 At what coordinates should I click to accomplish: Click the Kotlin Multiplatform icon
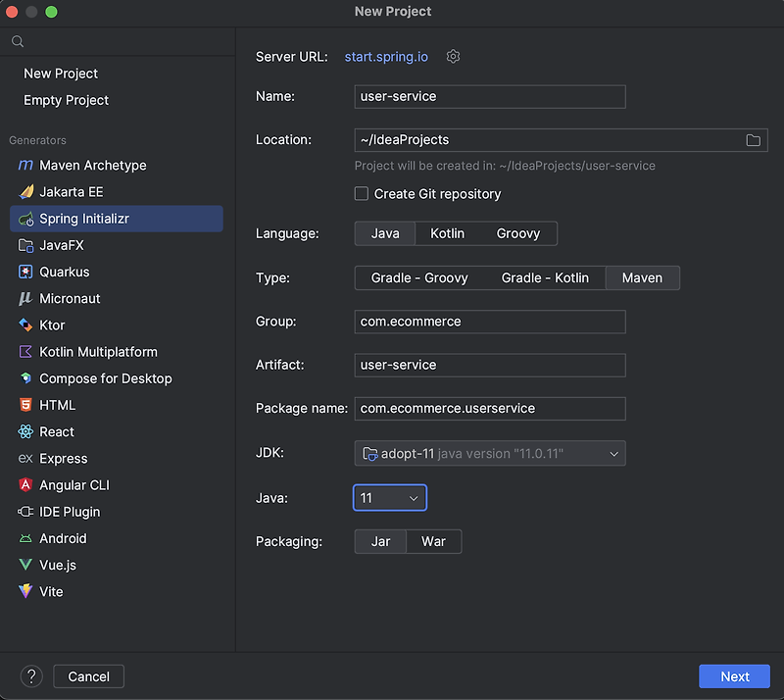click(x=25, y=352)
